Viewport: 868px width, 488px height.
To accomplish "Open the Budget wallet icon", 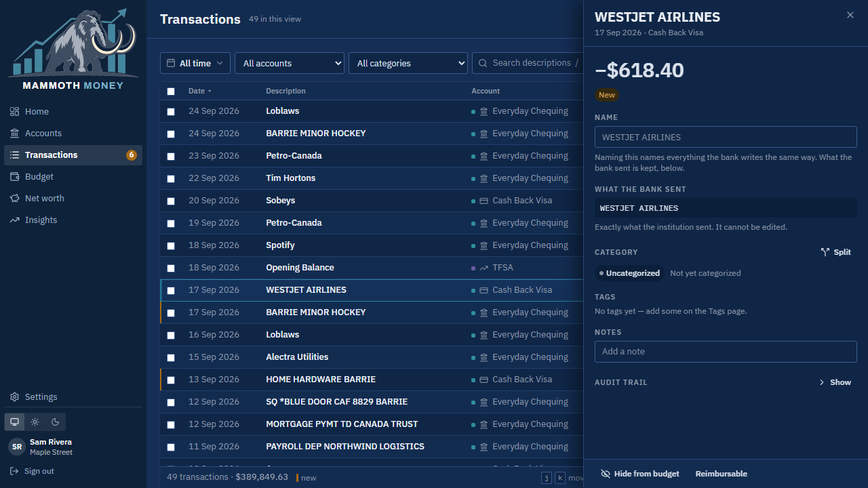I will point(15,177).
